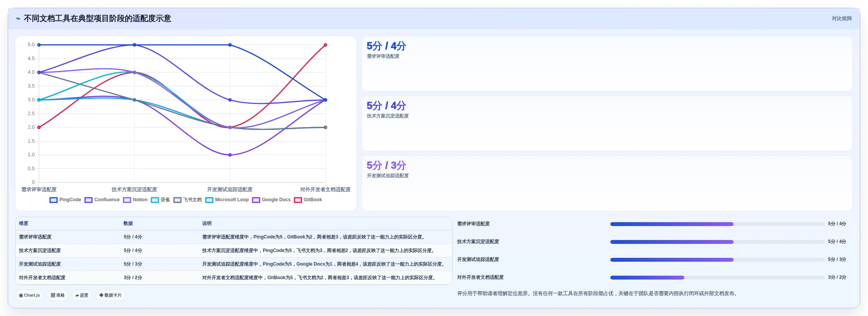This screenshot has width=868, height=316.
Task: Click the x-axis label 对外开发者文档适配度
Action: pos(325,190)
